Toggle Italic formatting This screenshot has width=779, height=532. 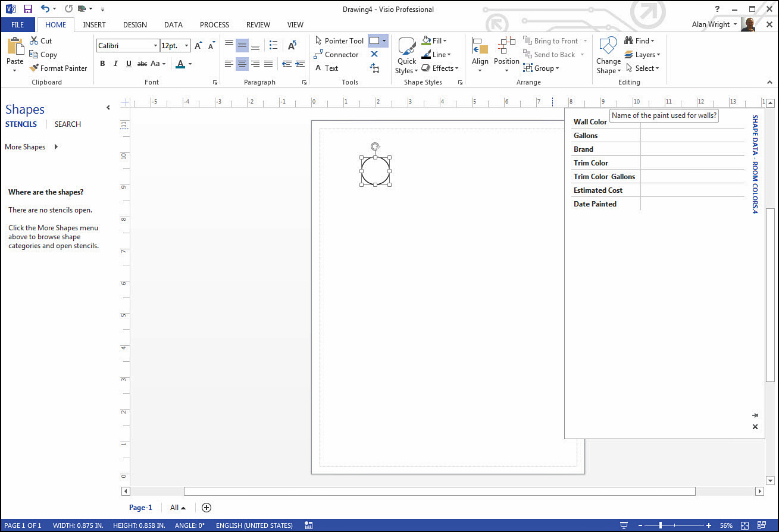coord(115,64)
